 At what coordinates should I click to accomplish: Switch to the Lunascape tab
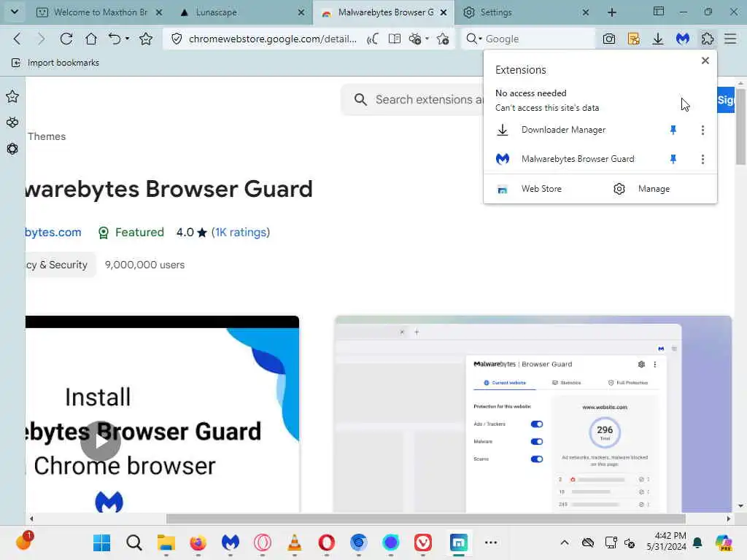point(242,12)
